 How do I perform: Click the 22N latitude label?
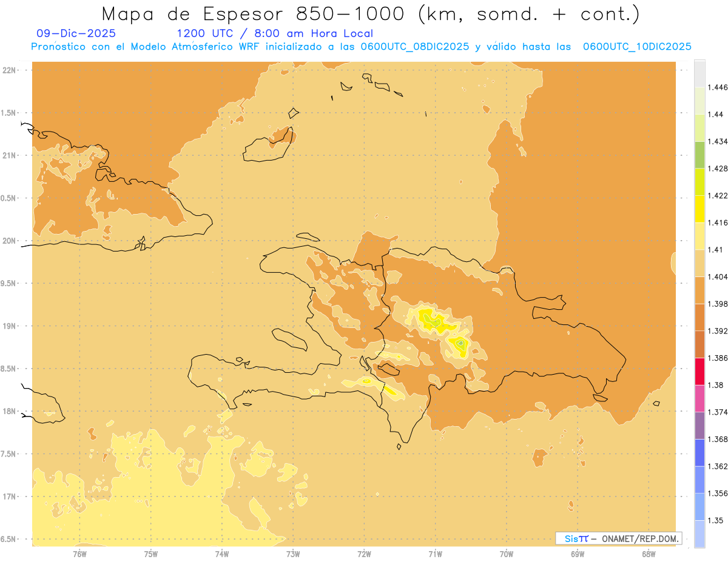[10, 70]
